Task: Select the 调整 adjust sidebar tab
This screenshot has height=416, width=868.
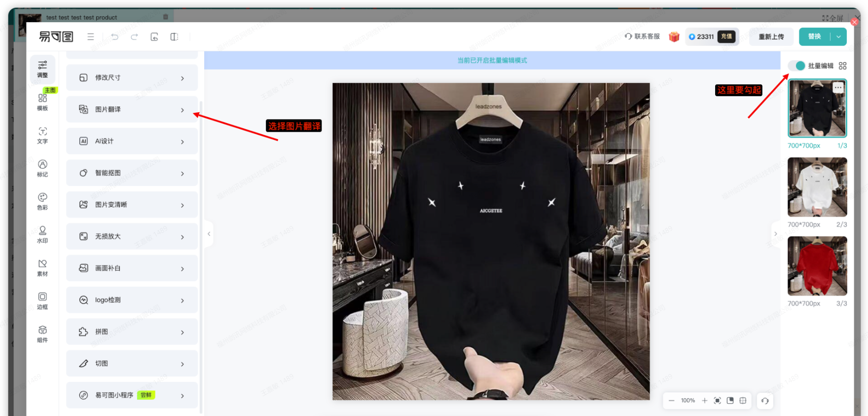Action: pyautogui.click(x=42, y=70)
